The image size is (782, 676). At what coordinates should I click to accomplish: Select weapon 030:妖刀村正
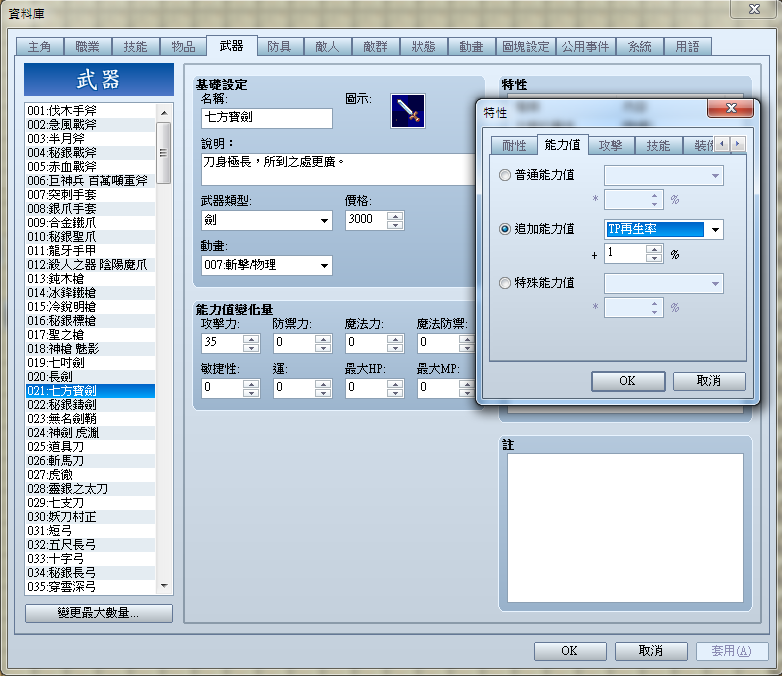(x=90, y=517)
